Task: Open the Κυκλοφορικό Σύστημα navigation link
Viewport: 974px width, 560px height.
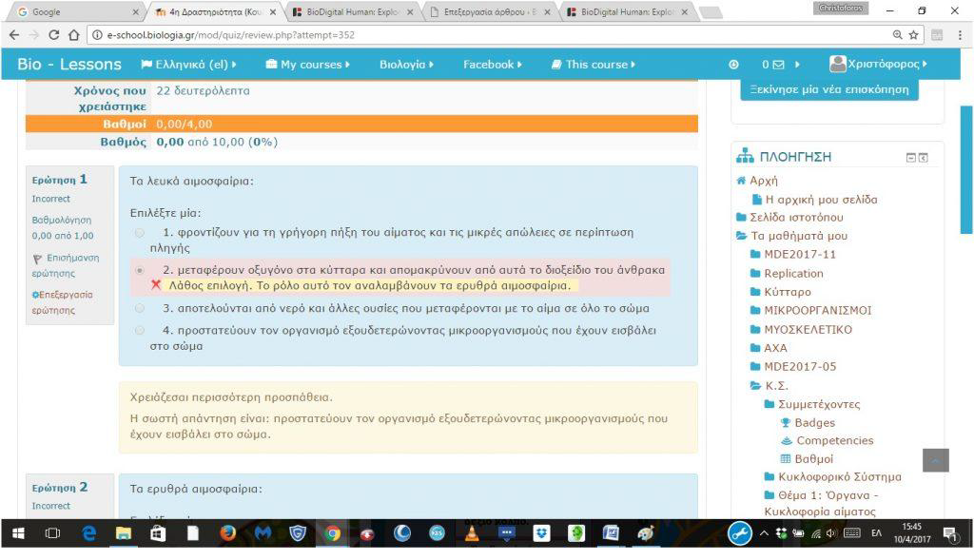Action: (839, 476)
